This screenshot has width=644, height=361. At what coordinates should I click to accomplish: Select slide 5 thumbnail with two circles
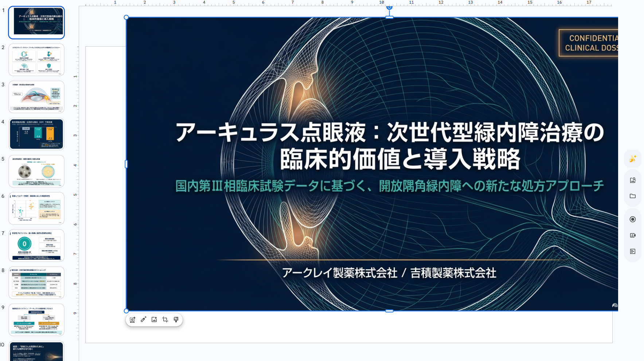36,171
